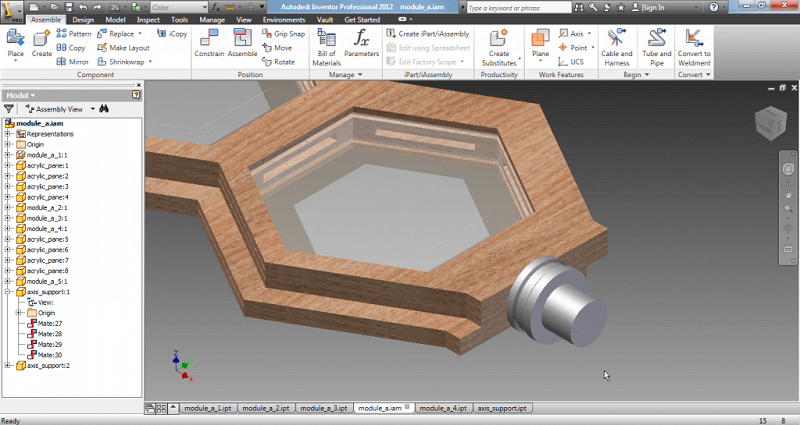
Task: Click the browser filter funnel icon
Action: point(9,109)
